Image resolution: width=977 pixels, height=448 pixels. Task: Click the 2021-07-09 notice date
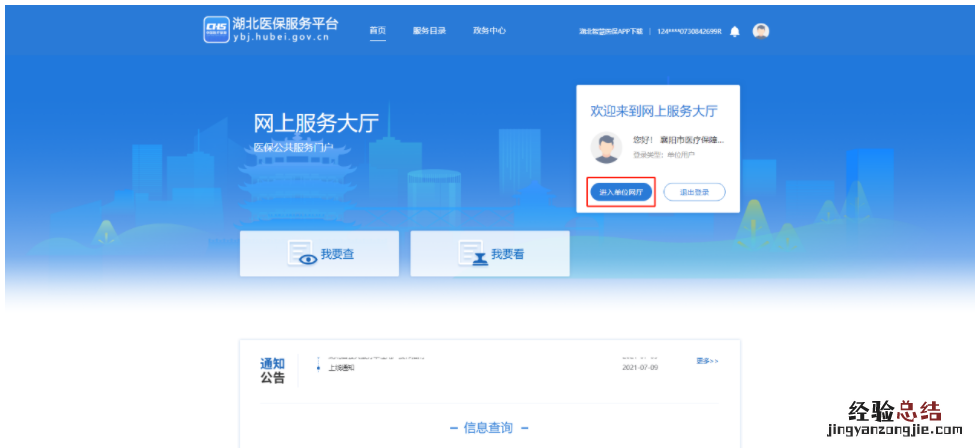[640, 368]
